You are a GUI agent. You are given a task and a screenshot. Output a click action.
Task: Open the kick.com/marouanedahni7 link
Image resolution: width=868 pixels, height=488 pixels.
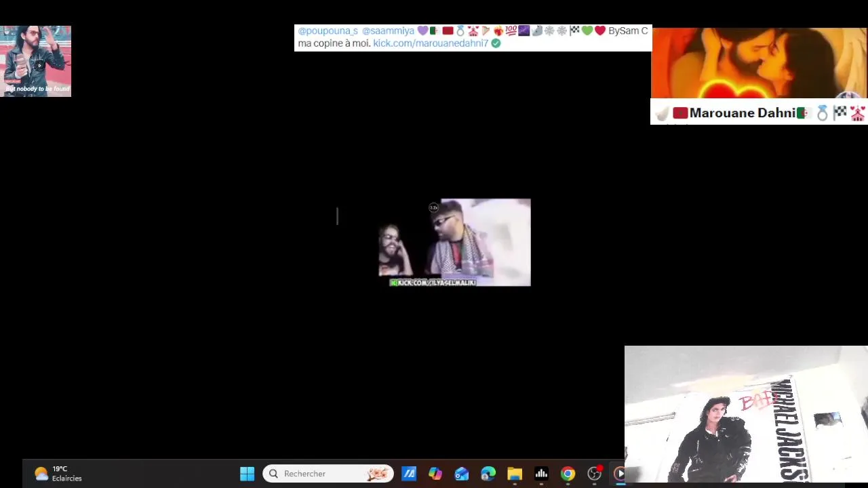[x=431, y=43]
